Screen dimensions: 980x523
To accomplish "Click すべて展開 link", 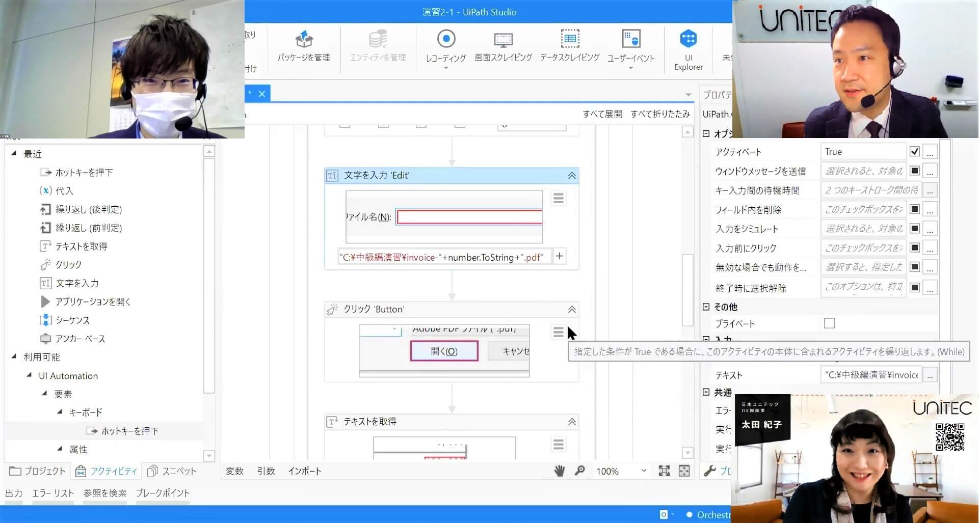I will click(x=602, y=114).
